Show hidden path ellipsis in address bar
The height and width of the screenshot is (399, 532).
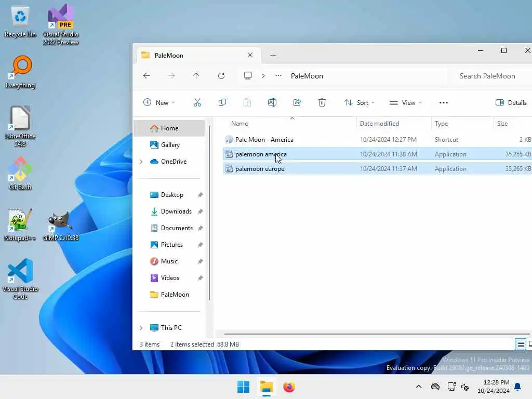[x=278, y=76]
